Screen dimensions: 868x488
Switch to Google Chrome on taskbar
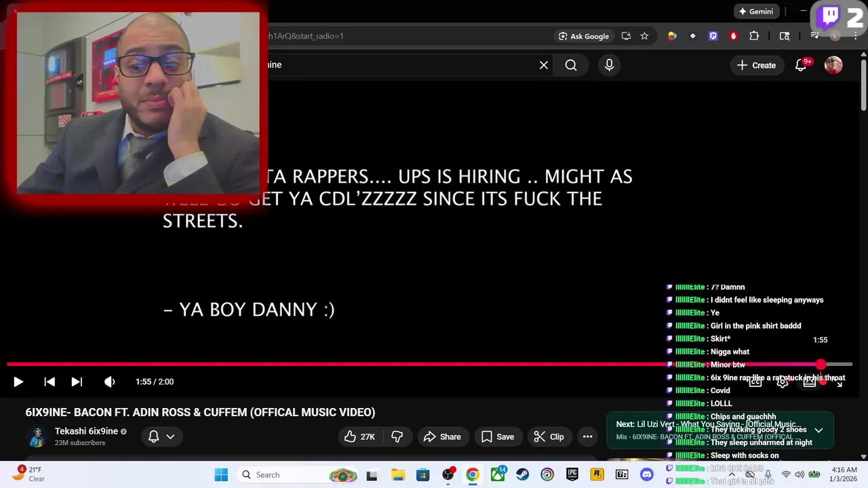pos(473,475)
